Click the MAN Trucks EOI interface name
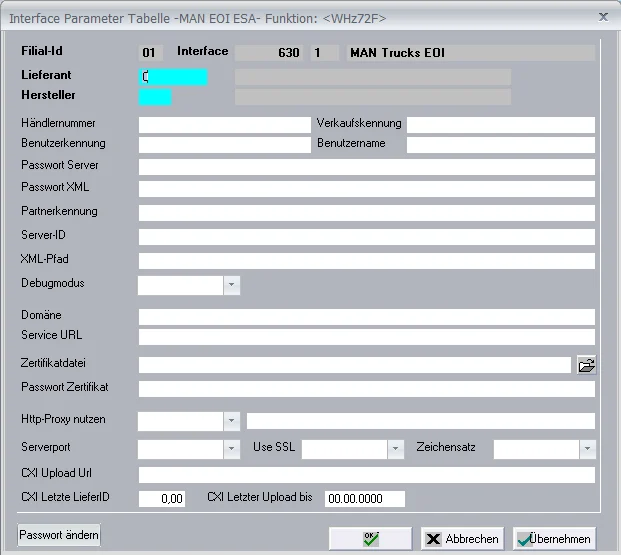 coord(471,53)
